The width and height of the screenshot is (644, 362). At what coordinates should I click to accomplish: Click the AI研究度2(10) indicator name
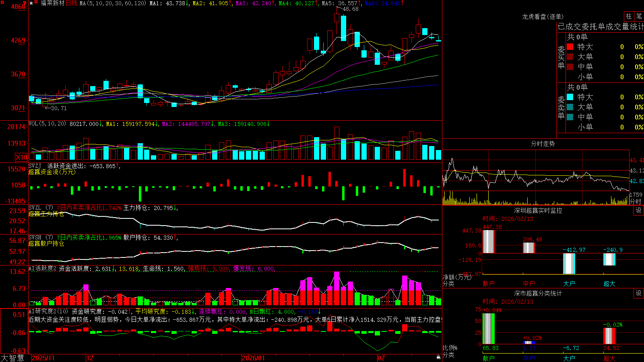coord(48,311)
